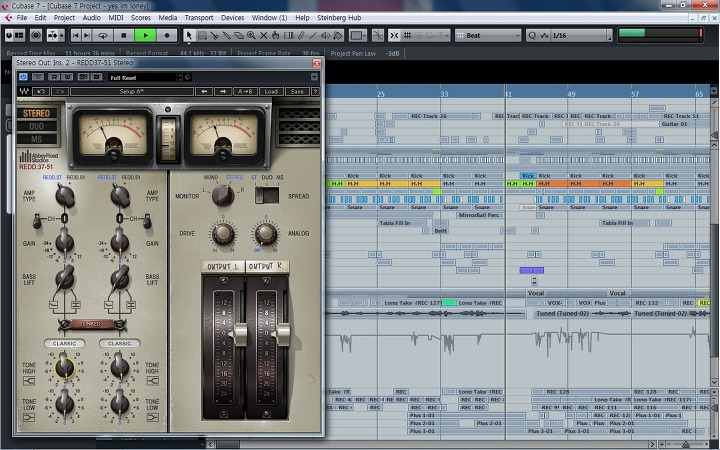Open Waves plugin help question mark
The width and height of the screenshot is (720, 450).
pyautogui.click(x=315, y=91)
